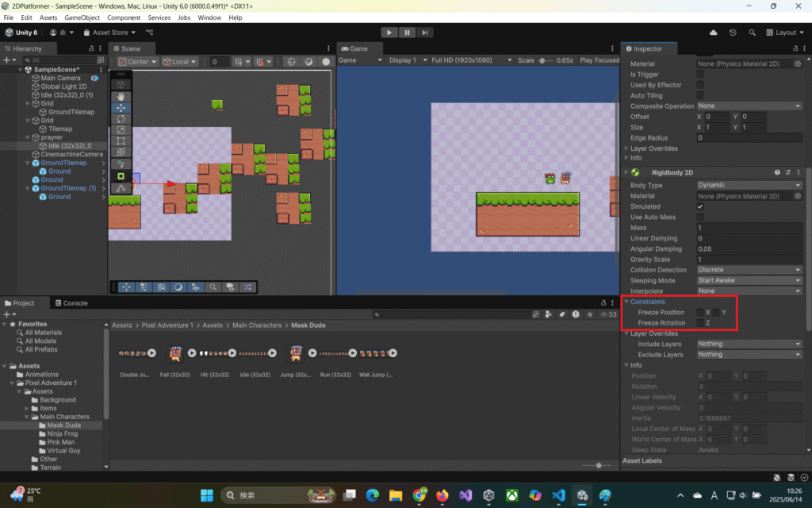Viewport: 812px width, 508px height.
Task: Open File Explorer from taskbar
Action: pyautogui.click(x=396, y=495)
